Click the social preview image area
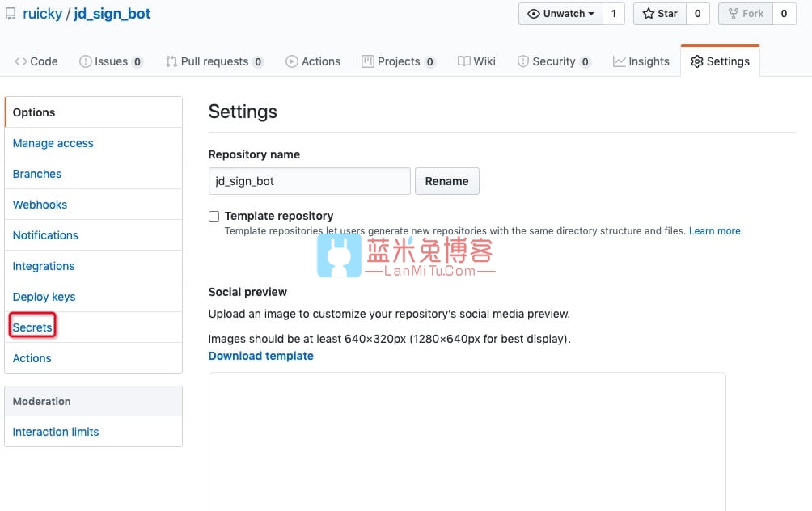Viewport: 812px width, 511px height. (467, 441)
